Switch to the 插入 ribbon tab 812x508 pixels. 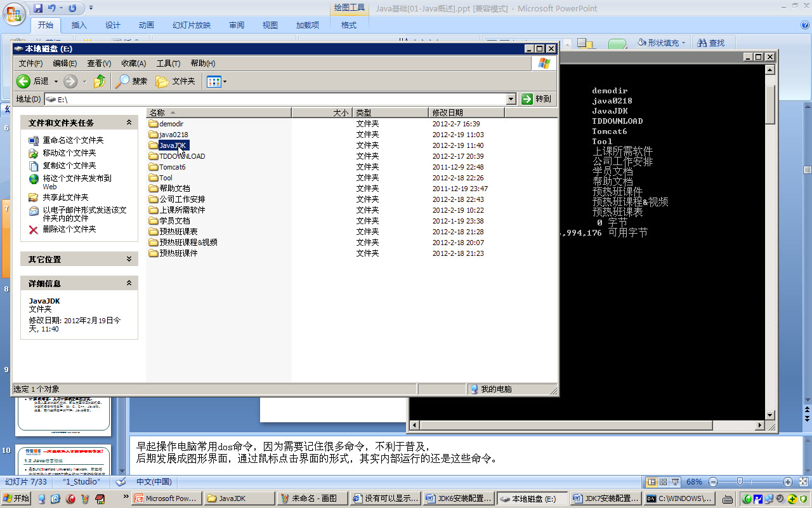pos(79,25)
